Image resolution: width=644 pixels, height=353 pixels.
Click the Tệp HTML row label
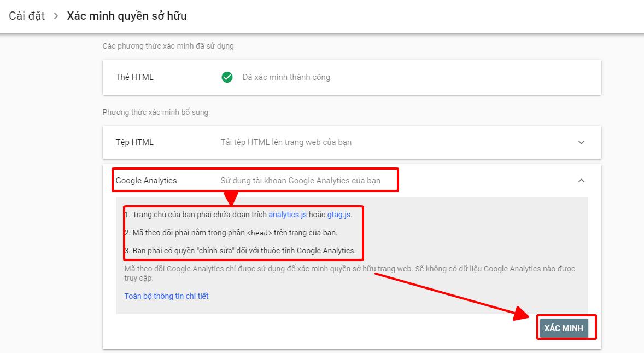134,142
